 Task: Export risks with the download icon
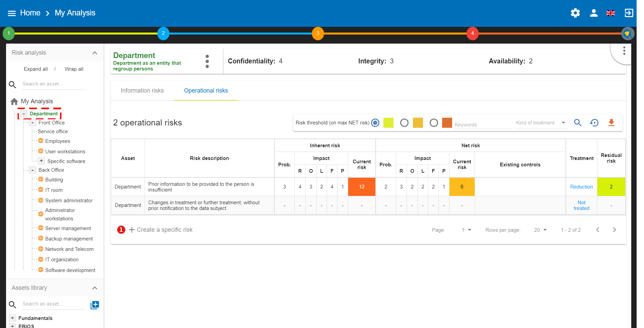[x=611, y=123]
